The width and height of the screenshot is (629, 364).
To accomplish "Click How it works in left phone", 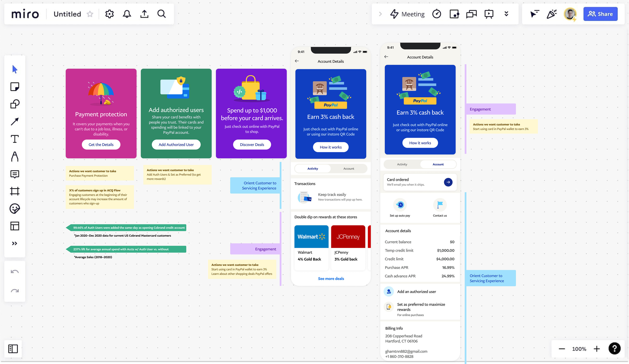I will pyautogui.click(x=331, y=147).
